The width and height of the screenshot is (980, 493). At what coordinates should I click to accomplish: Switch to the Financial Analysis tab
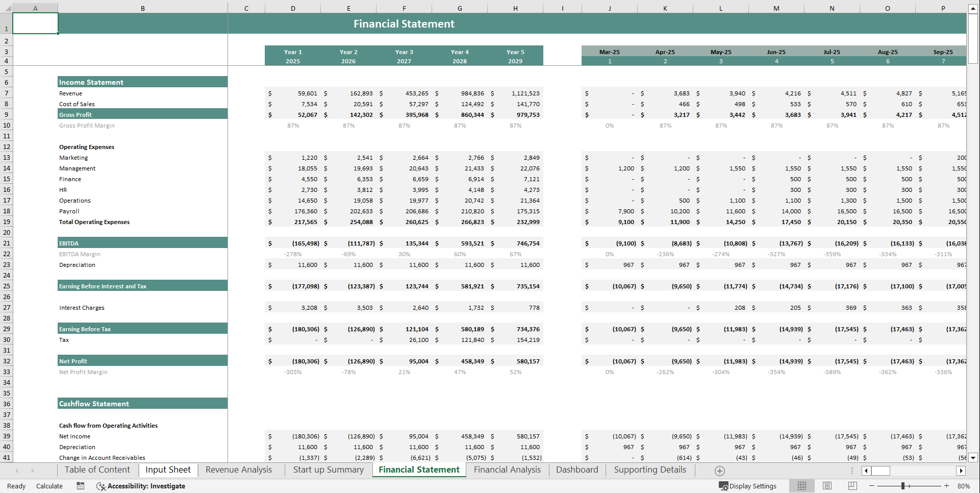507,470
